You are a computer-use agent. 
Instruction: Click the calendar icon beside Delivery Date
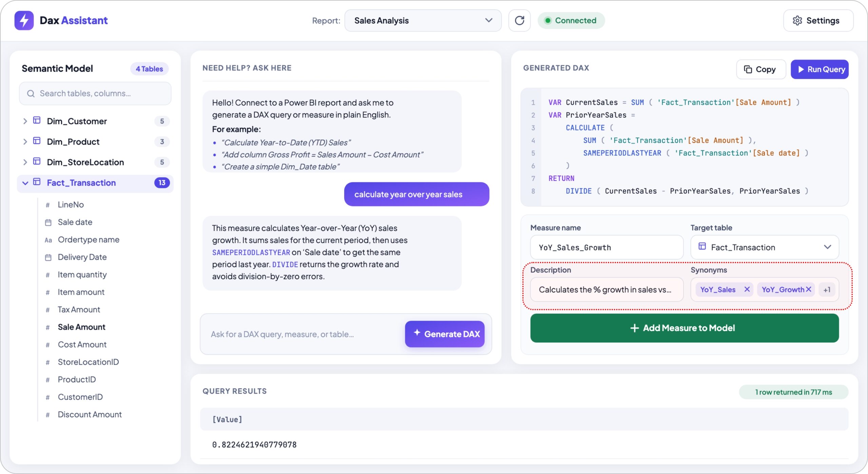[x=48, y=258]
